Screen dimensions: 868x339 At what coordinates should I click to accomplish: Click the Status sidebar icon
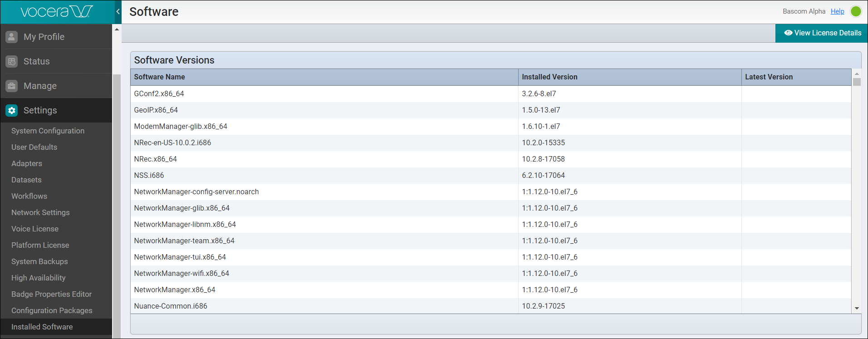coord(12,61)
